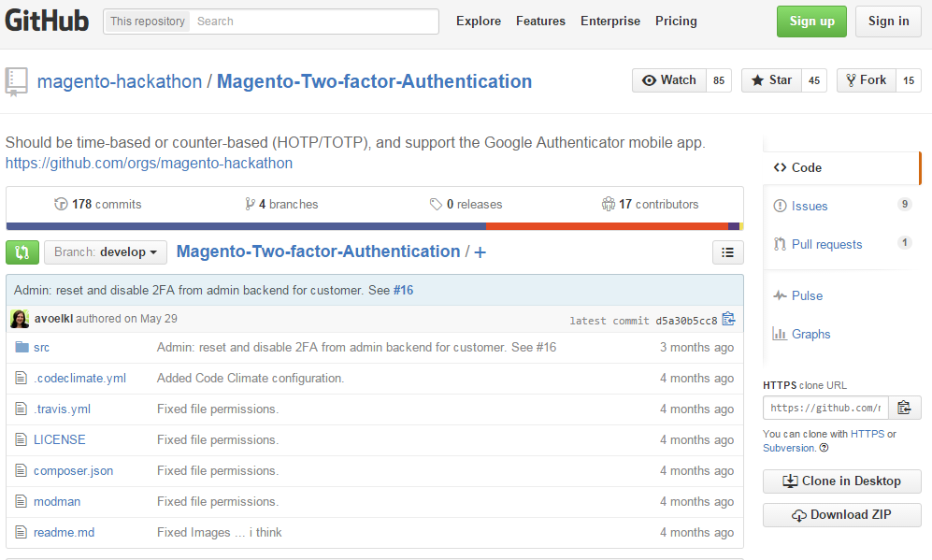Click Clone in Desktop button
This screenshot has width=932, height=560.
[x=841, y=481]
